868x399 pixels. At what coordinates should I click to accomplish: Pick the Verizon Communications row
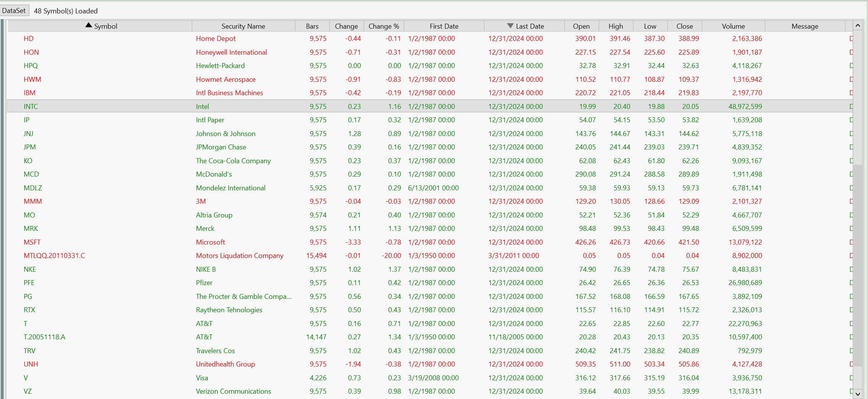coord(233,391)
